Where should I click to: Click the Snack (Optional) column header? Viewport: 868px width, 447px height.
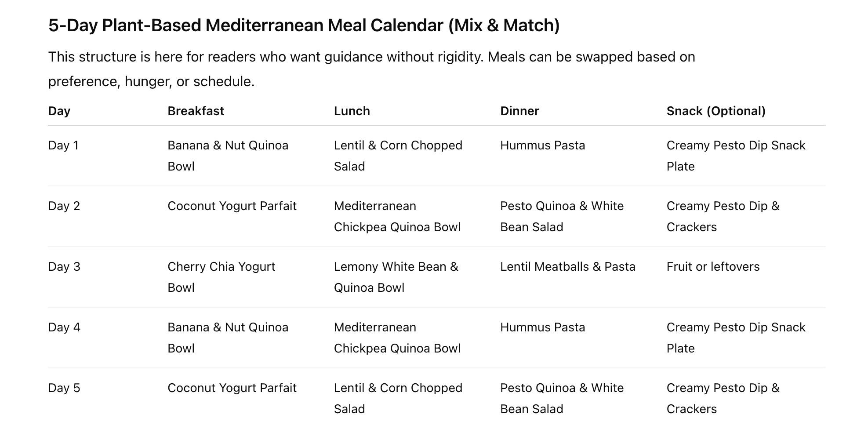(716, 111)
